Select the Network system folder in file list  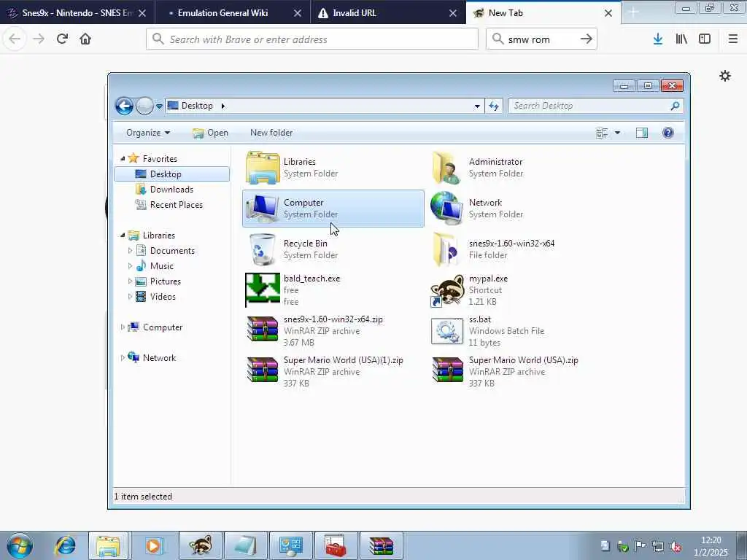476,208
